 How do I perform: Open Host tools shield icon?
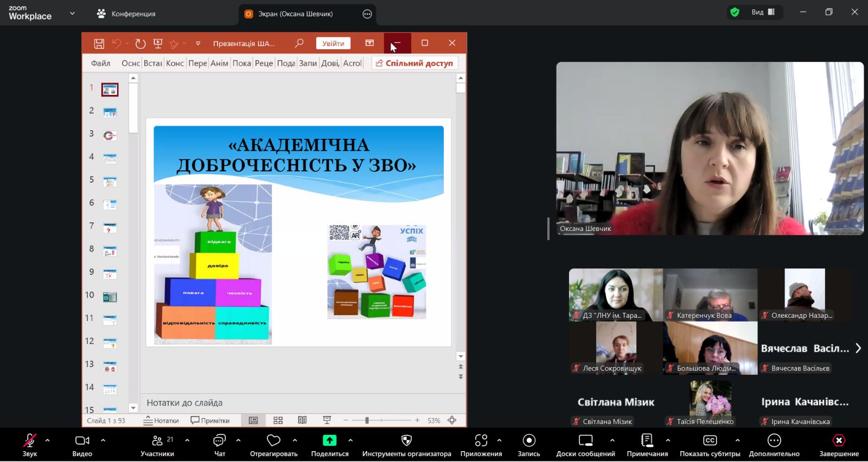tap(406, 445)
